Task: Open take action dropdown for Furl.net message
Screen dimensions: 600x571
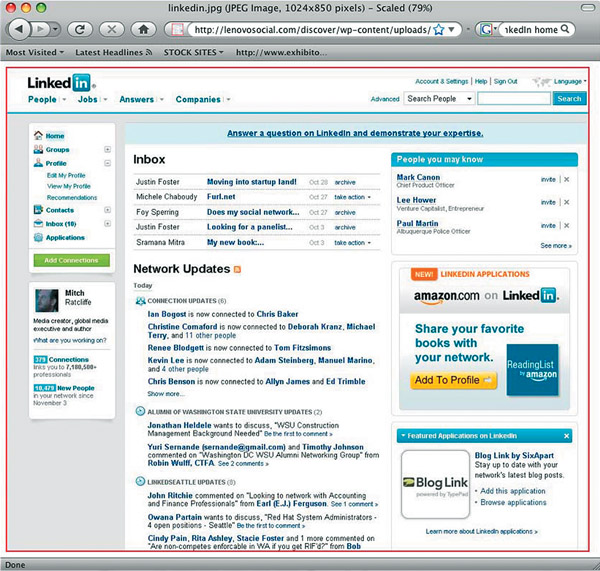Action: pos(352,197)
